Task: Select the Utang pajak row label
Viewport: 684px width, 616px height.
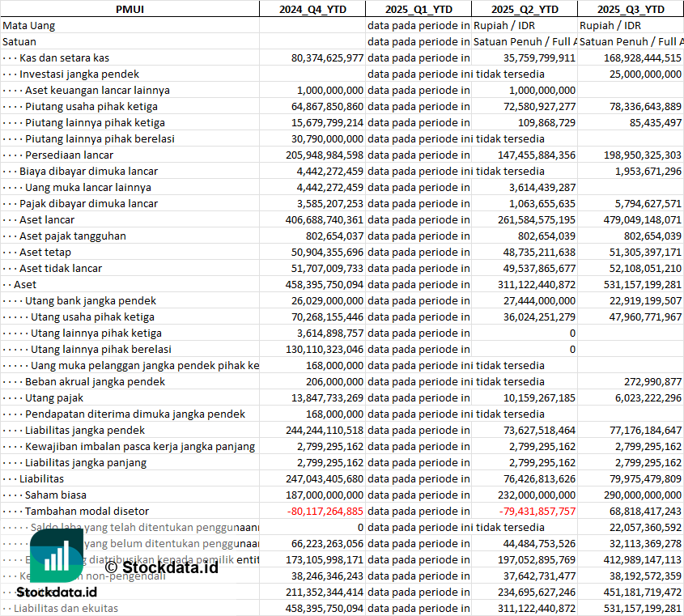Action: pyautogui.click(x=53, y=397)
